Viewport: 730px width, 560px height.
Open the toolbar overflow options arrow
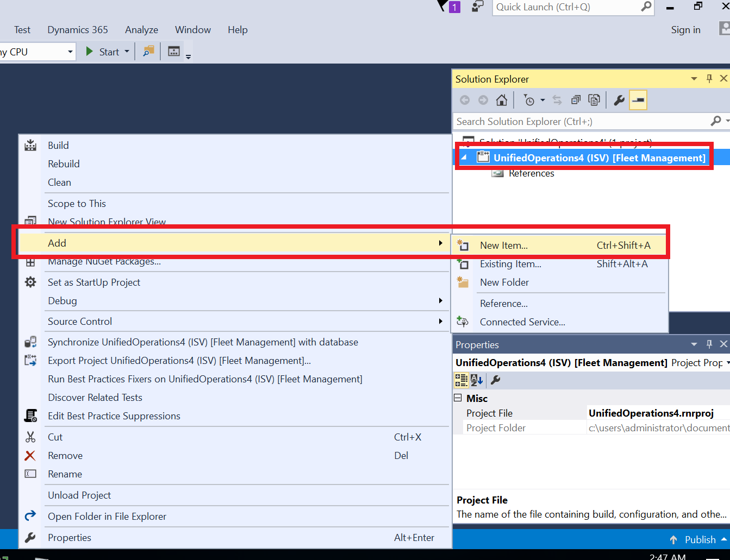click(189, 56)
